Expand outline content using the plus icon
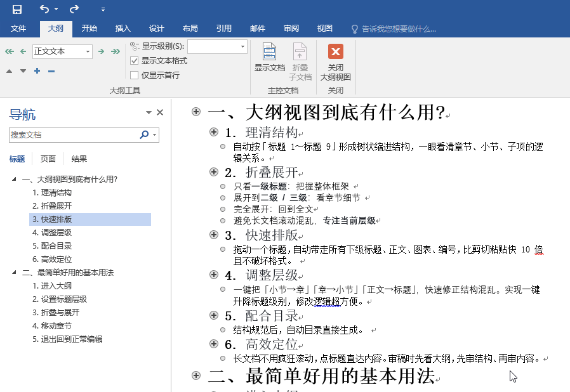The width and height of the screenshot is (570, 392). 37,71
